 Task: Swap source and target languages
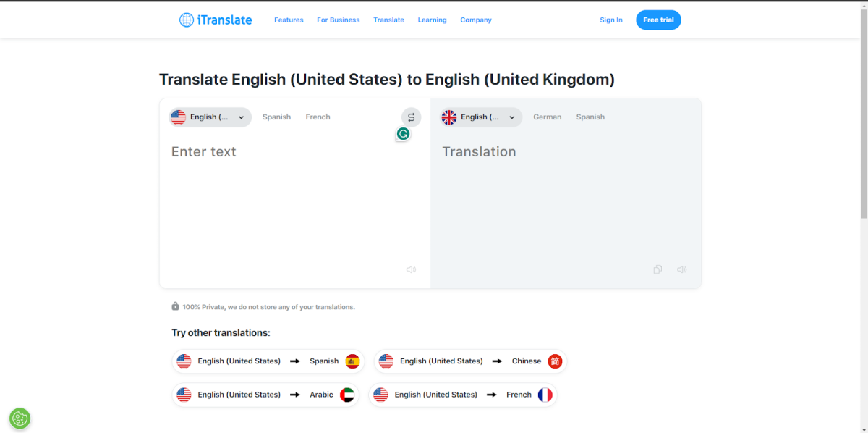point(411,117)
